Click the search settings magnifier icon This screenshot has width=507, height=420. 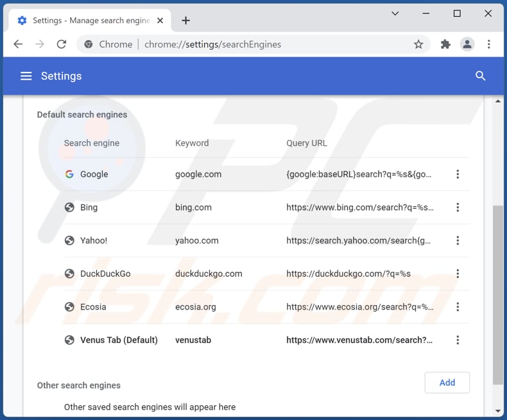480,76
